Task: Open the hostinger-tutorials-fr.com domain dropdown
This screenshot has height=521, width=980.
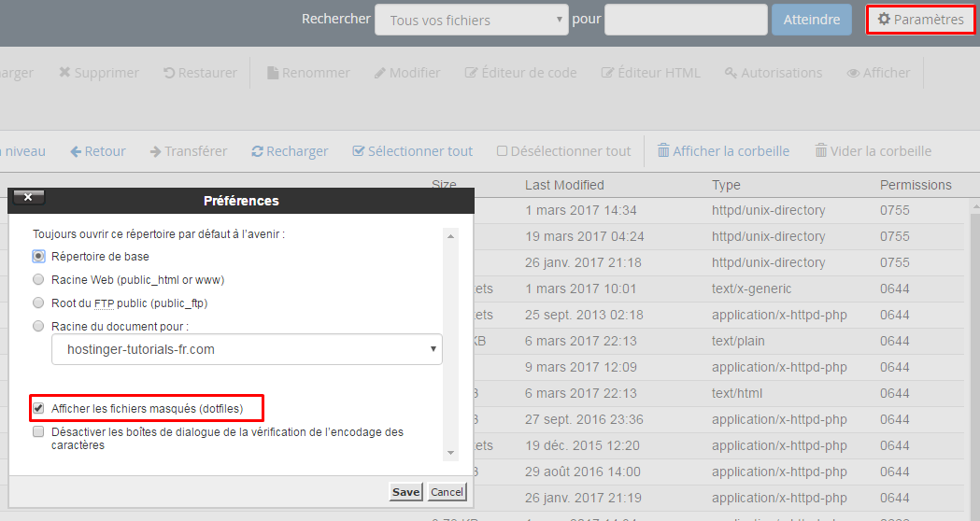Action: coord(247,349)
